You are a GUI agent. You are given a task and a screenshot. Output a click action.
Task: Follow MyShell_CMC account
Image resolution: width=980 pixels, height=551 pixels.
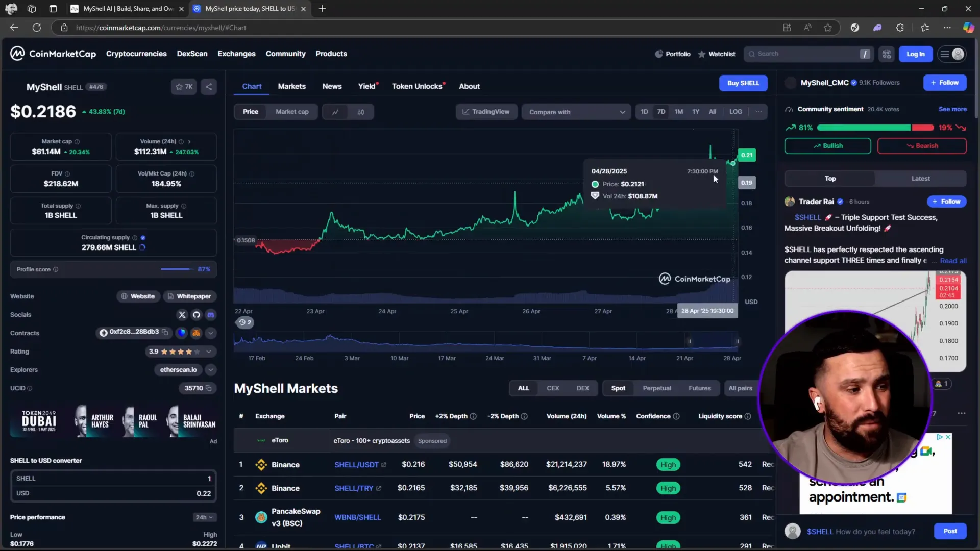pos(944,83)
